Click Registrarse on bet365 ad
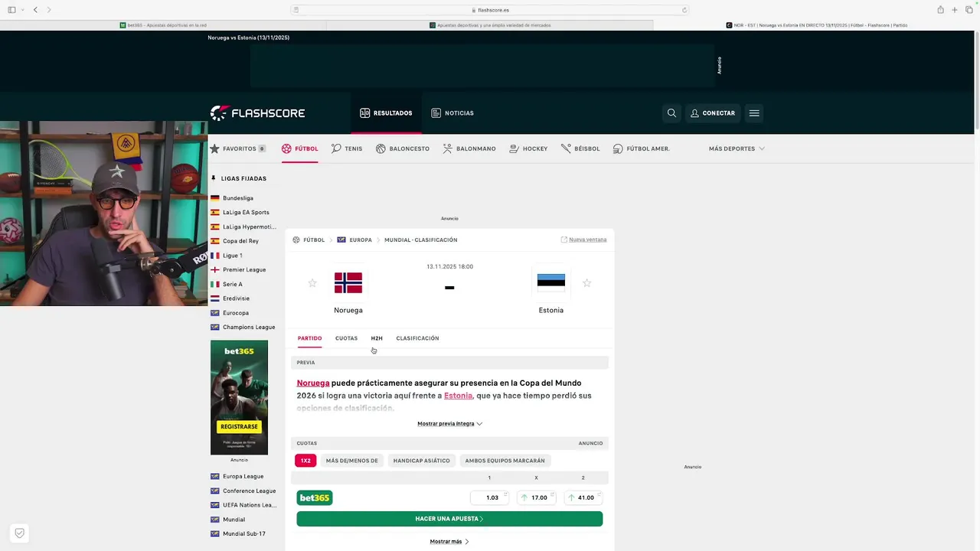This screenshot has width=980, height=551. click(239, 426)
